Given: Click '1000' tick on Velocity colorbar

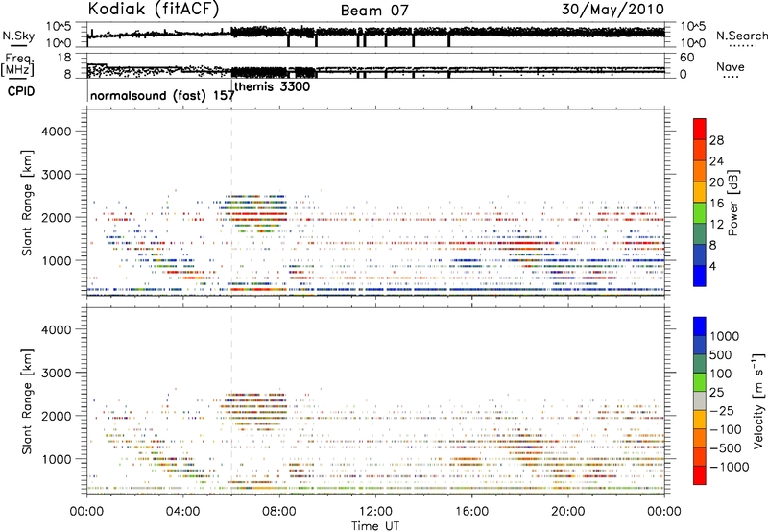Looking at the screenshot, I should 725,336.
